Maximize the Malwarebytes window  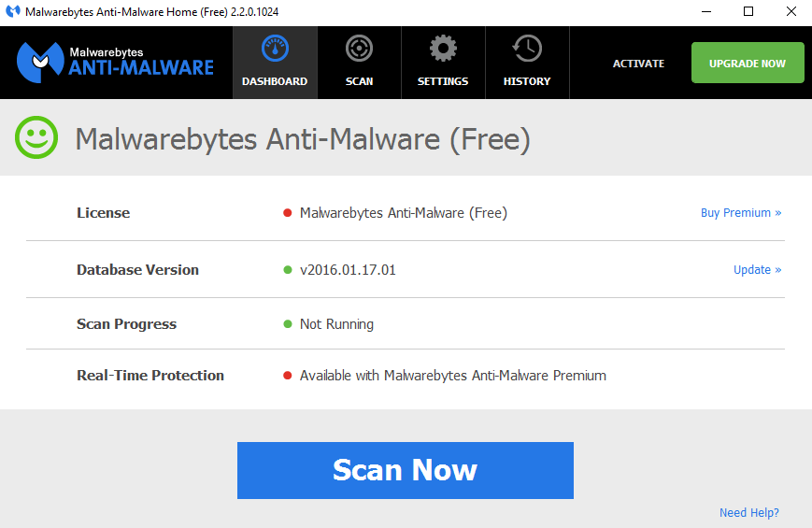coord(748,12)
